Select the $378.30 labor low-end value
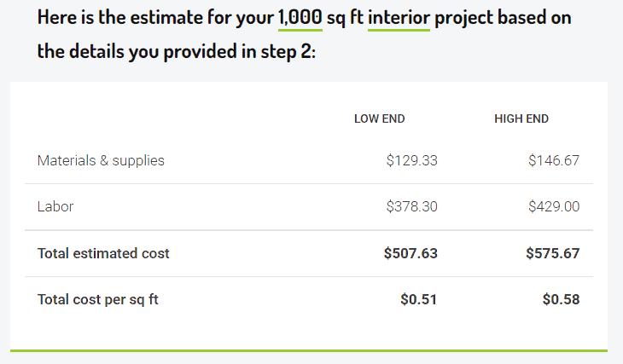Screen dimensions: 623x364 coord(411,206)
